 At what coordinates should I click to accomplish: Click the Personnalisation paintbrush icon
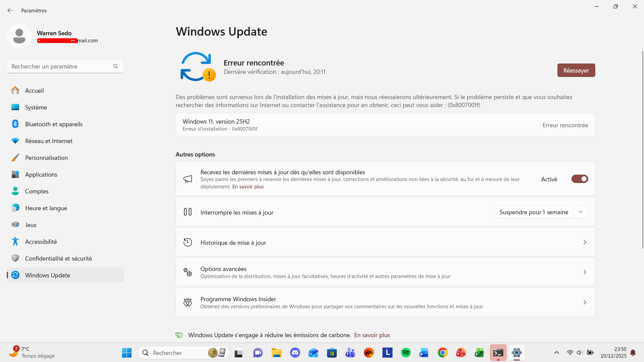click(15, 157)
